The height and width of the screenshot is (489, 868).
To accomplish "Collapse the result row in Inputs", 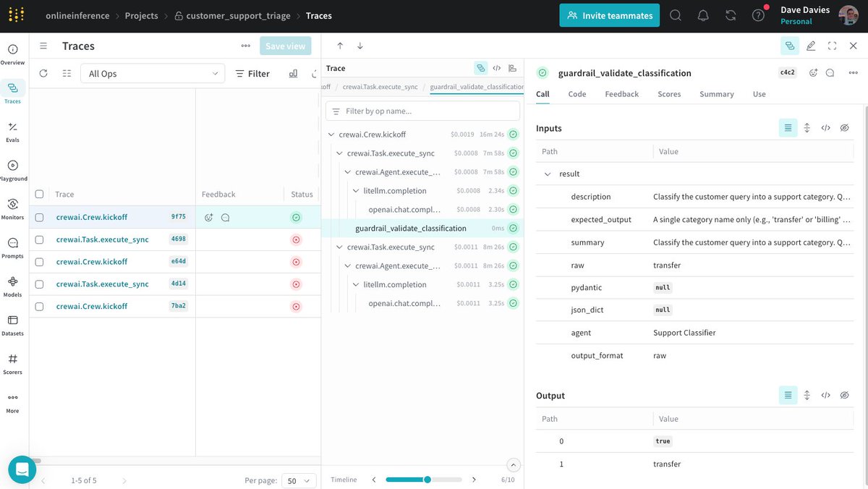I will 548,174.
